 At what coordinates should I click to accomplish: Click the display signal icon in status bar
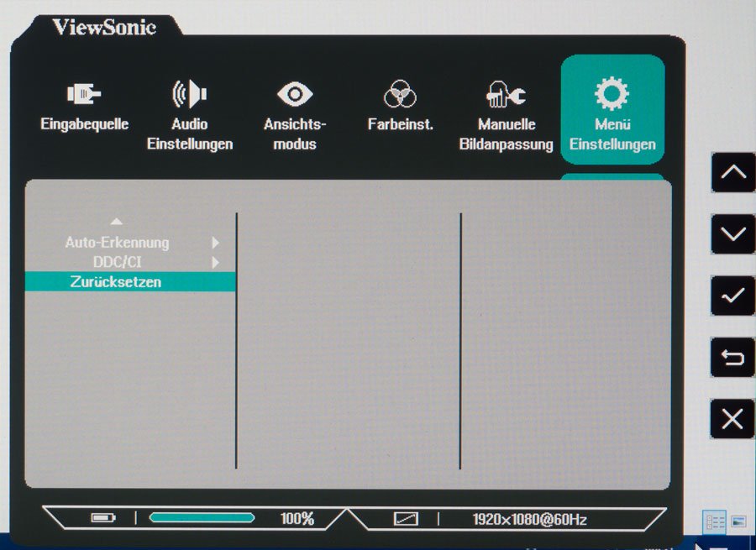(406, 519)
